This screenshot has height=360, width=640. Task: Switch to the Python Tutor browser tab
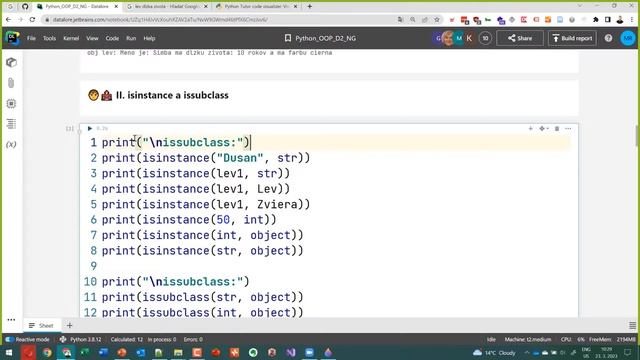click(257, 7)
